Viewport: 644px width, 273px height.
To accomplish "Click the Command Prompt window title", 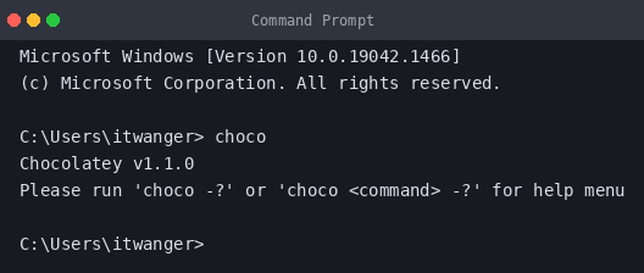I will (313, 20).
